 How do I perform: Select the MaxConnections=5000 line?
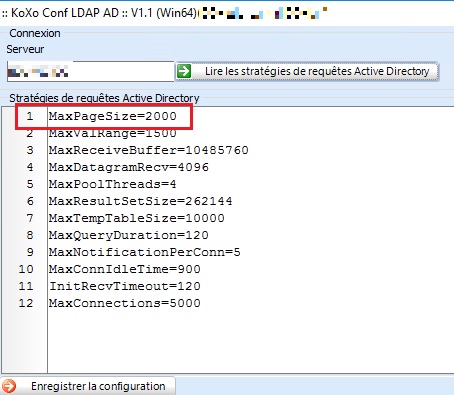(x=125, y=303)
